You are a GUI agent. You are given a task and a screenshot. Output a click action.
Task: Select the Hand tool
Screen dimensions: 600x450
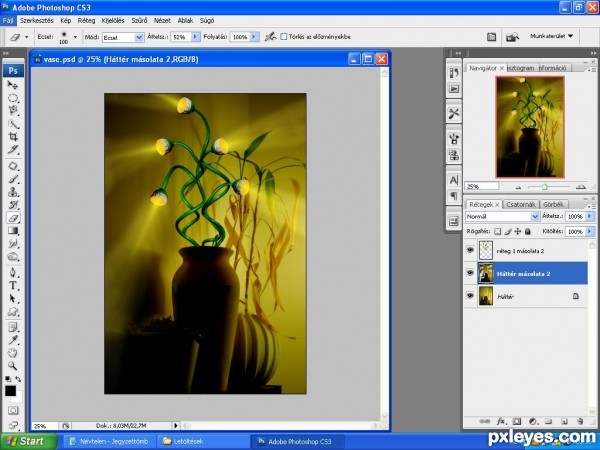tap(13, 352)
